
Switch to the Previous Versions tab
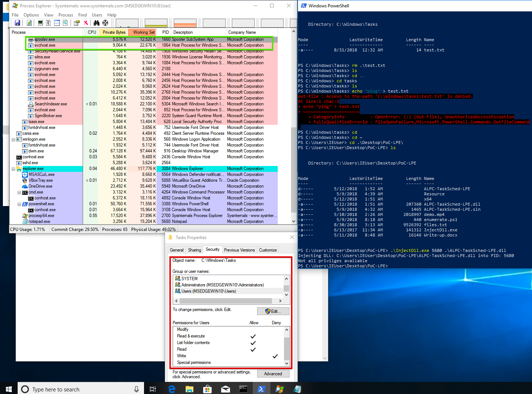[239, 250]
